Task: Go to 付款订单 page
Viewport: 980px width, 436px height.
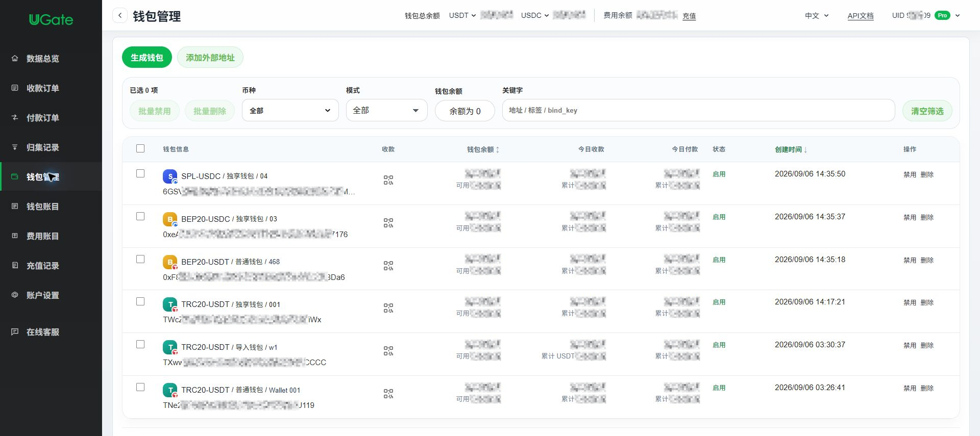Action: pos(51,118)
